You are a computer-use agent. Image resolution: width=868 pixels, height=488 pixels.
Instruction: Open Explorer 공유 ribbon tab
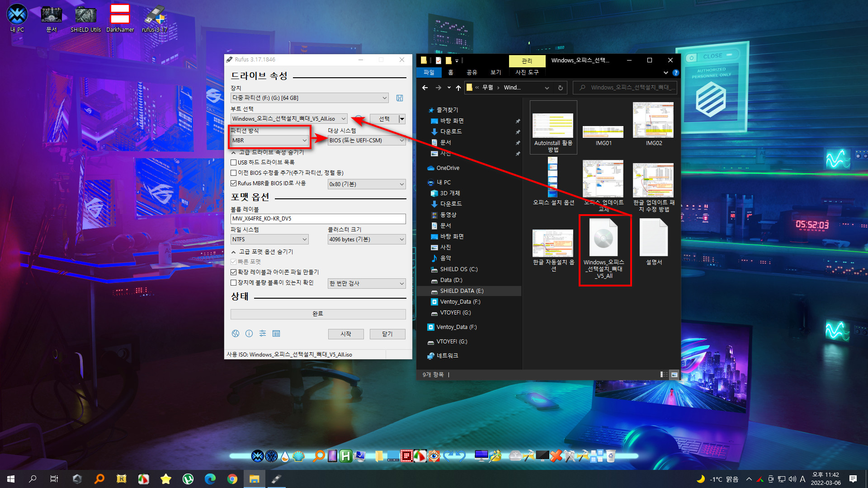click(472, 72)
